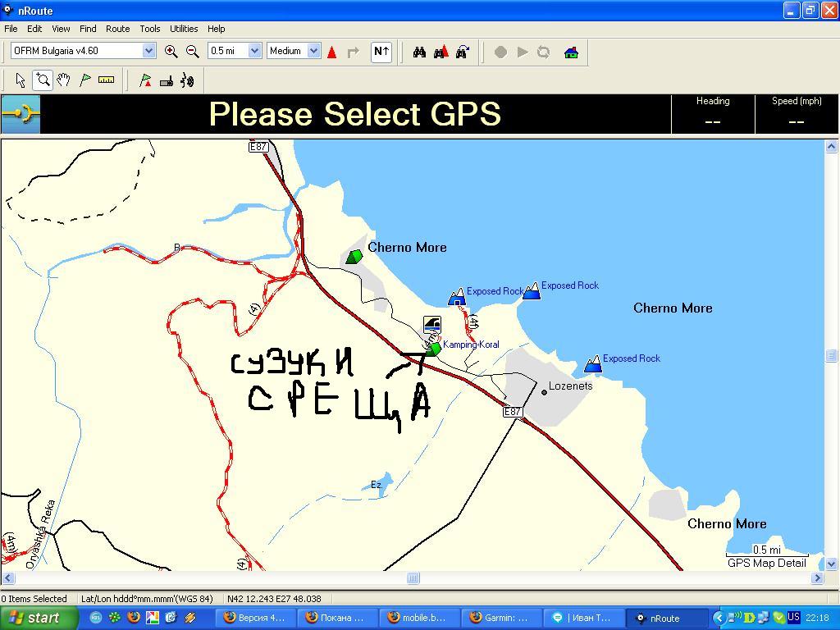Click the Find Places binoculars icon
The height and width of the screenshot is (630, 840).
419,52
